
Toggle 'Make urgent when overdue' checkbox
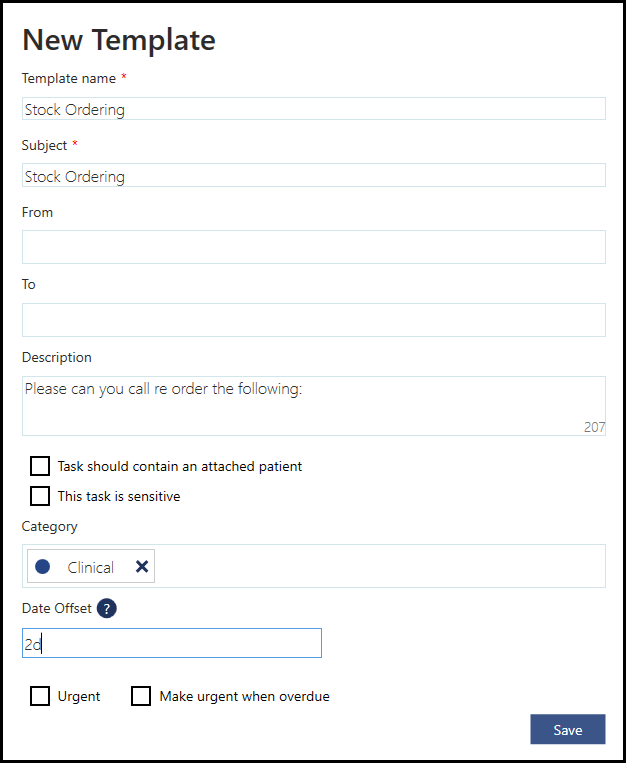coord(141,696)
